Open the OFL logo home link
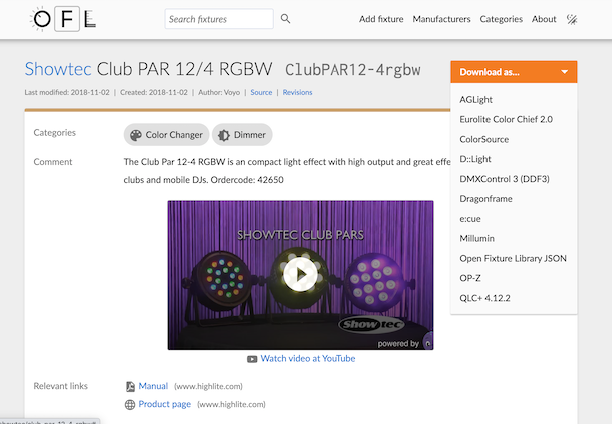 pos(63,19)
